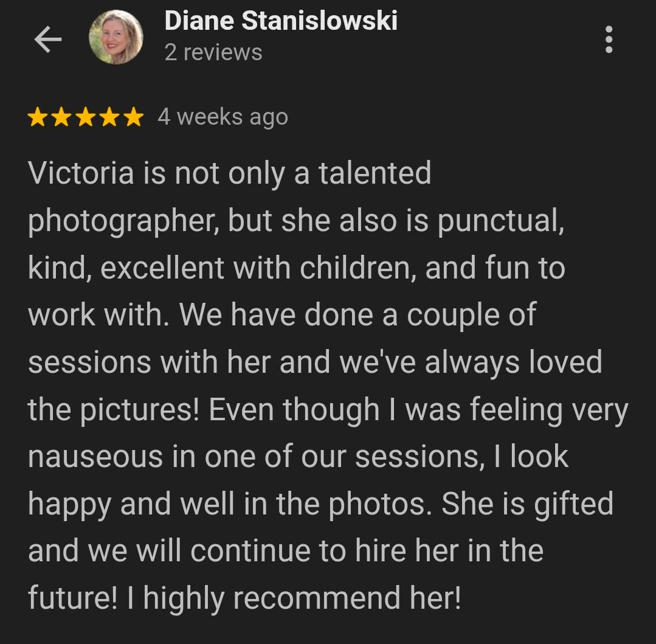656x644 pixels.
Task: Open the Diane Stanislowski reviewer name
Action: pos(281,21)
